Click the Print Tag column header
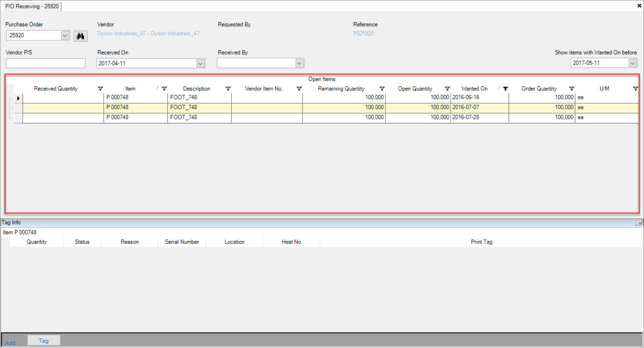 coord(482,242)
